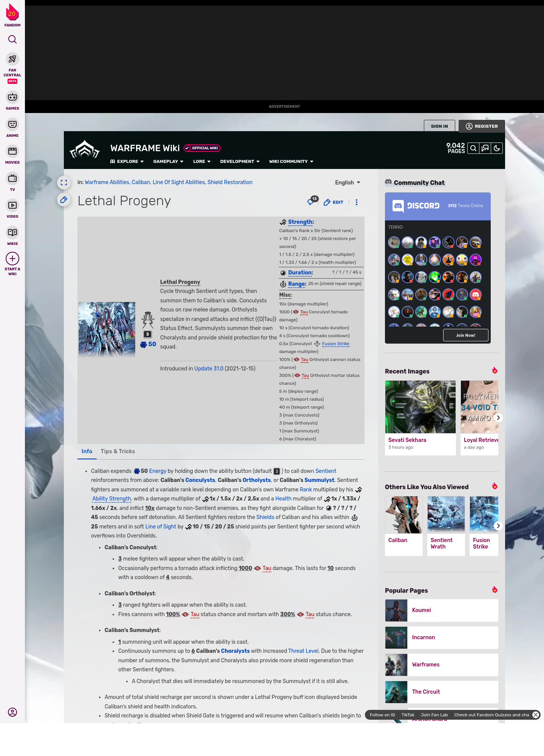Advance the Recent Images carousel
The image size is (544, 756).
click(x=498, y=418)
